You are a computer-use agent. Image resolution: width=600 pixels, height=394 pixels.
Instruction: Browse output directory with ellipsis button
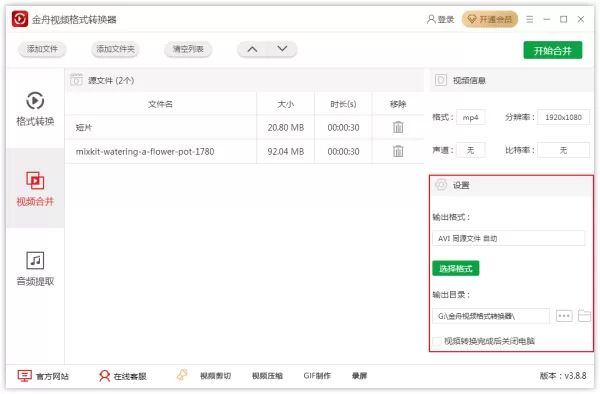[564, 316]
